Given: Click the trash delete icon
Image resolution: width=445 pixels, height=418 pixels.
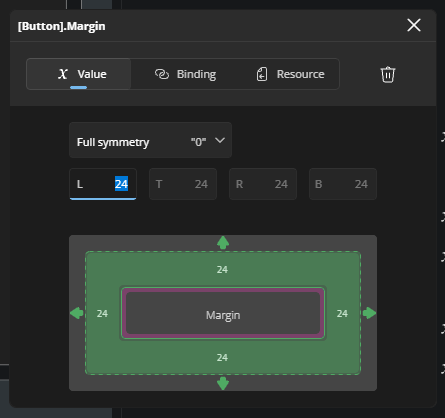Looking at the screenshot, I should click(x=388, y=74).
